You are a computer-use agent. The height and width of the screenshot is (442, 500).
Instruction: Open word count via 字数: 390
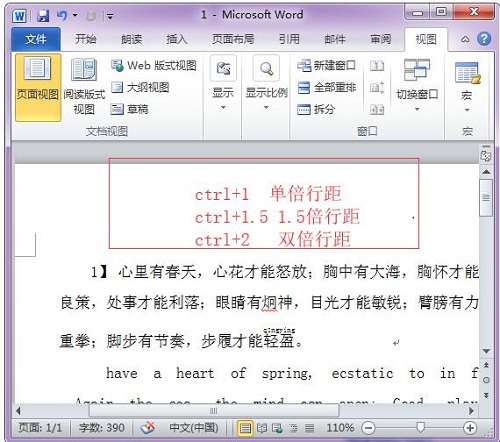coord(101,427)
